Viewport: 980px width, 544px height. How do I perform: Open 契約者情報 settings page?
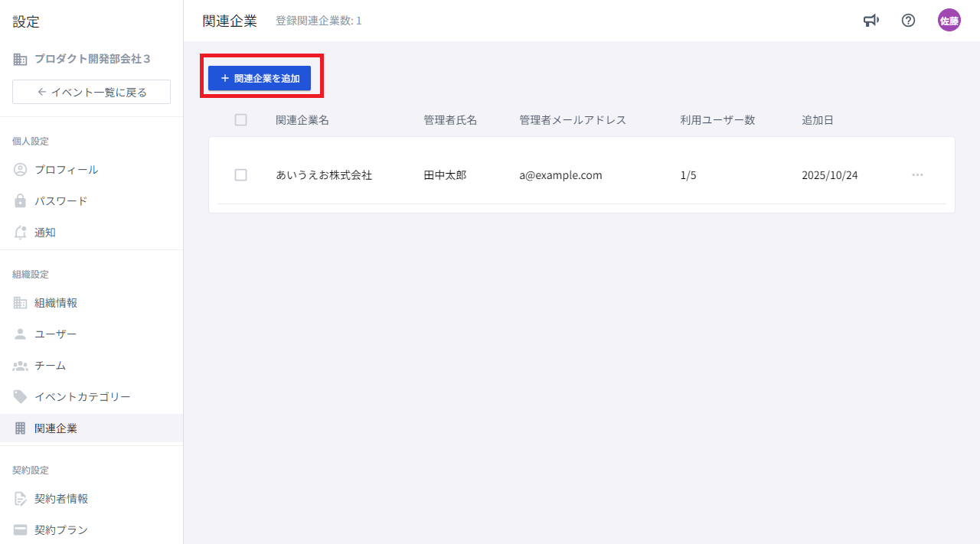point(61,499)
